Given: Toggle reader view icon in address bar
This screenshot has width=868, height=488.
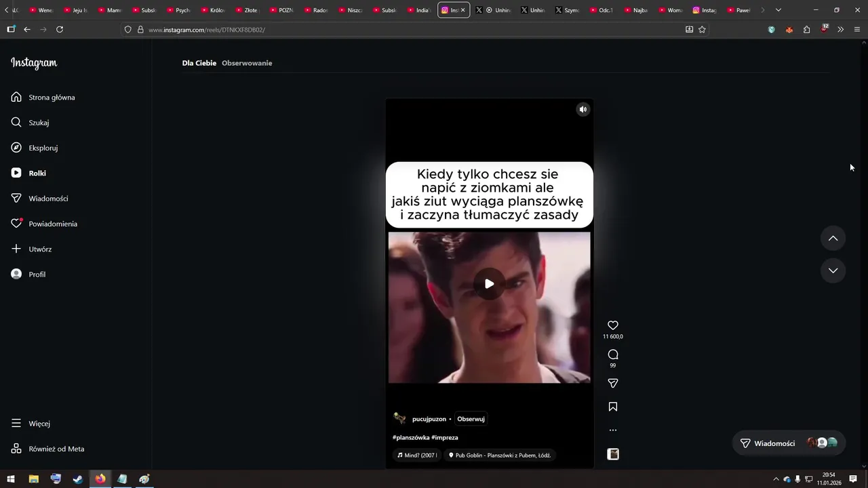Looking at the screenshot, I should click(689, 29).
